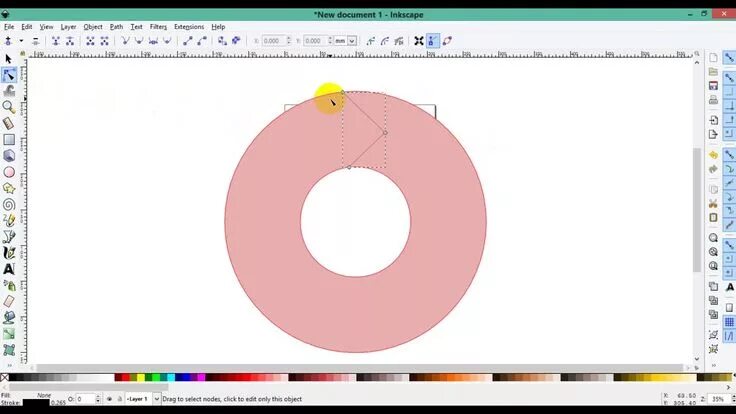Screen dimensions: 736x414
Task: Click the Print document icon
Action: pyautogui.click(x=713, y=100)
